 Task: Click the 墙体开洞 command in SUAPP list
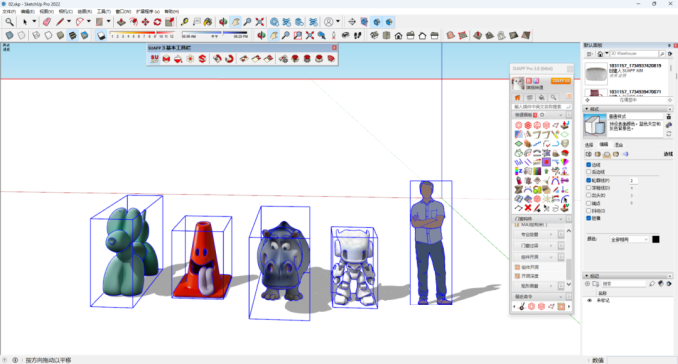coord(530,267)
